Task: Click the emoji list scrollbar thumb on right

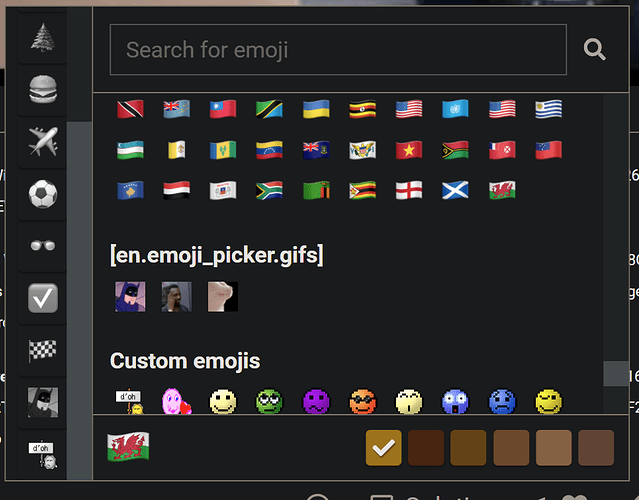Action: pos(615,373)
